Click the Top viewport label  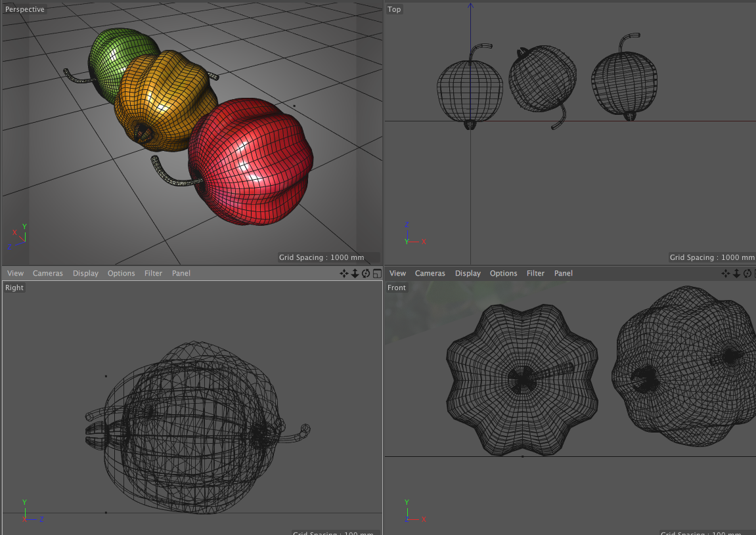coord(394,9)
